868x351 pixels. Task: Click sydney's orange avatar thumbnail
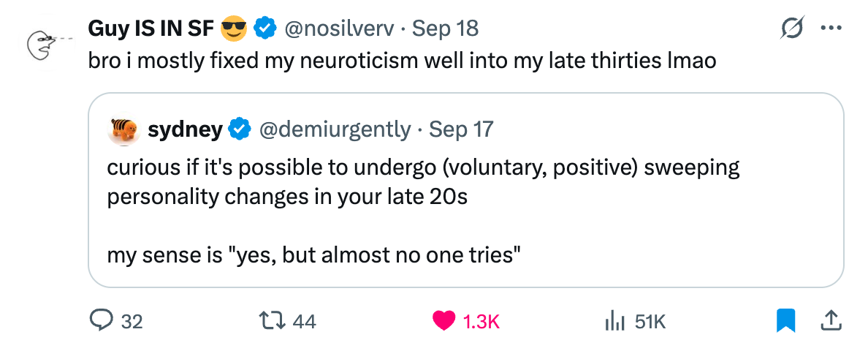click(123, 130)
